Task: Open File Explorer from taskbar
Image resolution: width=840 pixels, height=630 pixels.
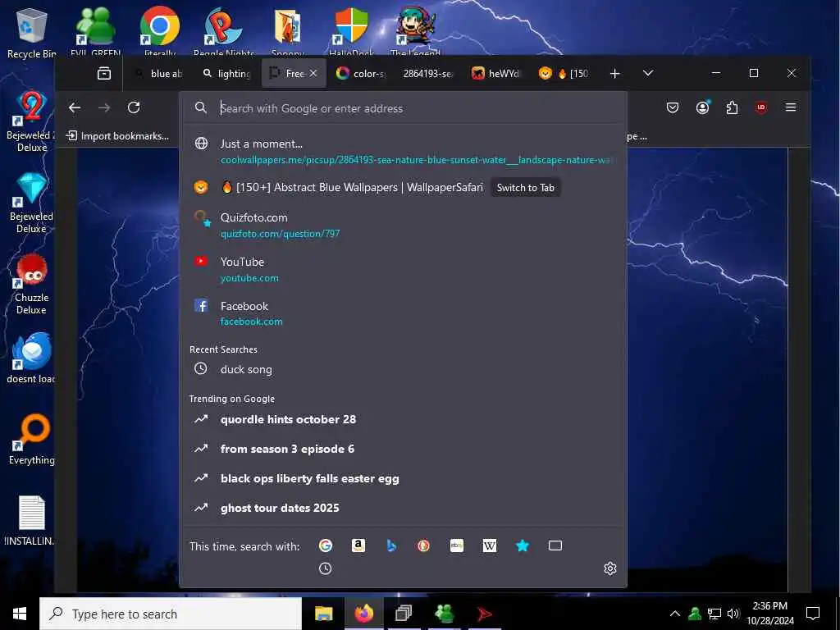Action: pos(323,614)
